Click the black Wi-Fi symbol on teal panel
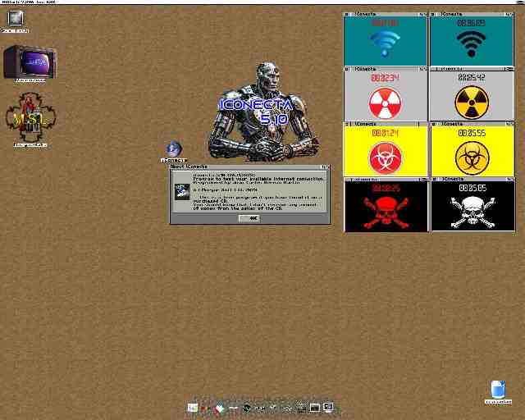The width and height of the screenshot is (525, 420). pos(471,43)
